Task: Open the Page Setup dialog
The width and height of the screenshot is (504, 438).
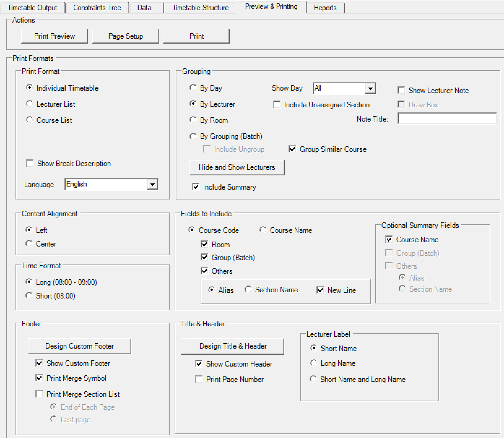Action: [125, 36]
